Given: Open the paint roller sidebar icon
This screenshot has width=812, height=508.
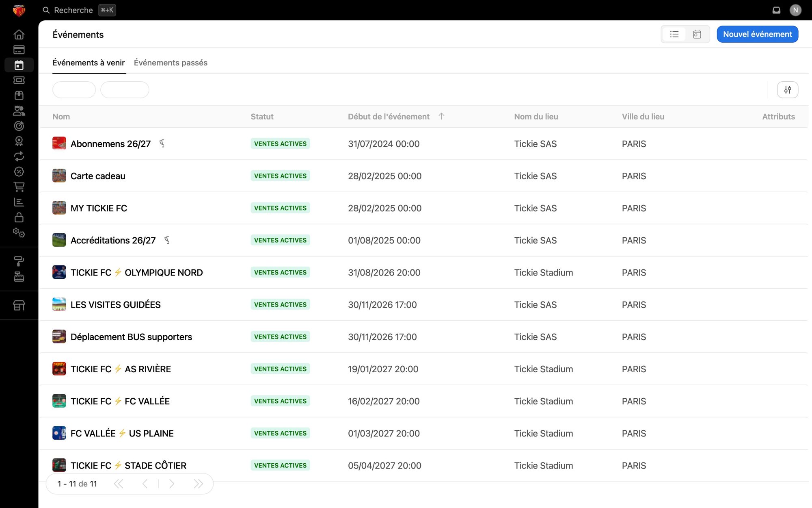Looking at the screenshot, I should coord(19,261).
